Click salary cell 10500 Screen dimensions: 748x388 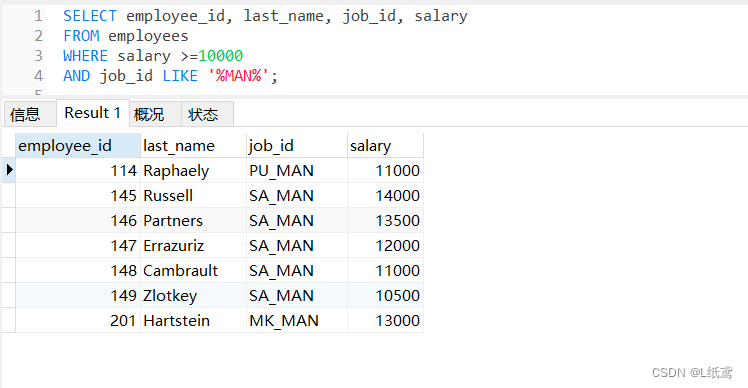click(x=385, y=295)
